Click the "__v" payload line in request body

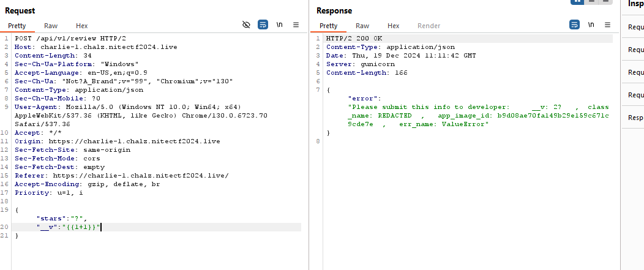[x=69, y=227]
